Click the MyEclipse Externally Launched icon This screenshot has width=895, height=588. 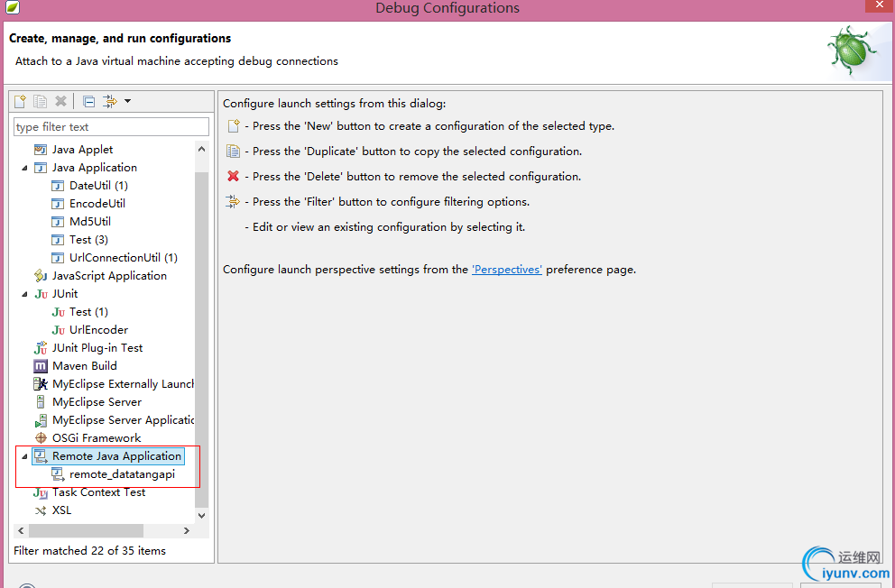click(x=41, y=384)
